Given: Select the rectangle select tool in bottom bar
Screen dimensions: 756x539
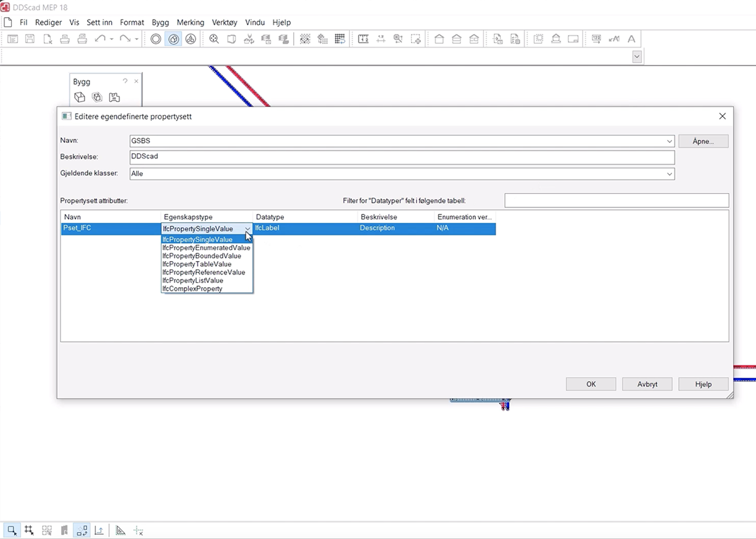Looking at the screenshot, I should point(12,530).
